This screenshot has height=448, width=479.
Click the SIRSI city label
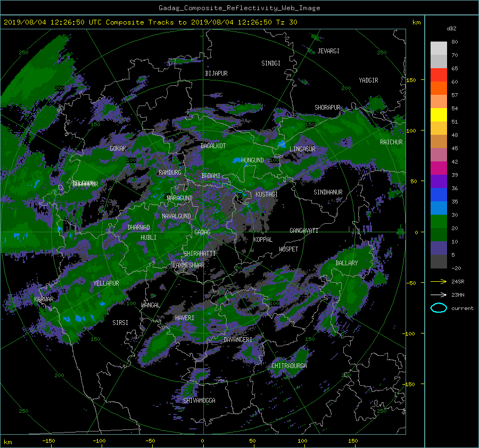point(120,323)
